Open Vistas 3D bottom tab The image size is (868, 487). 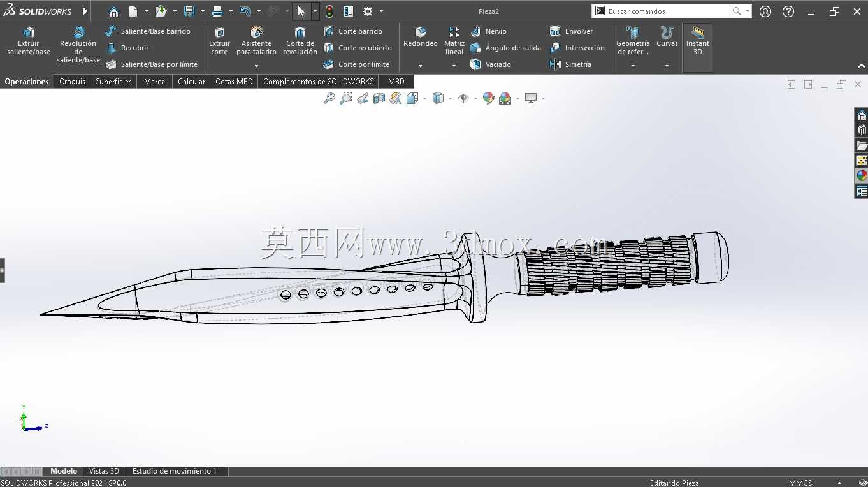(x=104, y=471)
